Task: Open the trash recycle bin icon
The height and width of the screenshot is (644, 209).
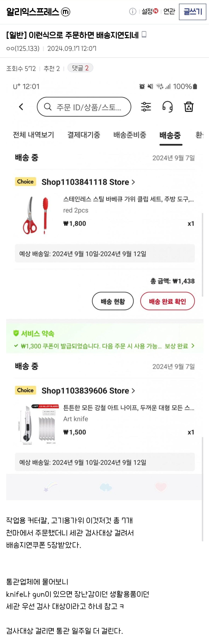Action: click(x=189, y=107)
